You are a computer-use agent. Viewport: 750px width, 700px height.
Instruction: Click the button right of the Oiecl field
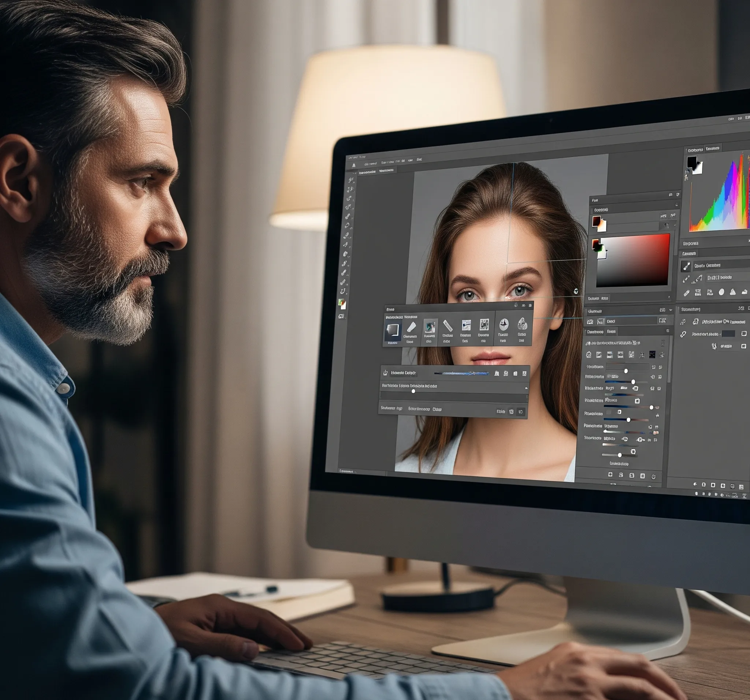tap(662, 321)
